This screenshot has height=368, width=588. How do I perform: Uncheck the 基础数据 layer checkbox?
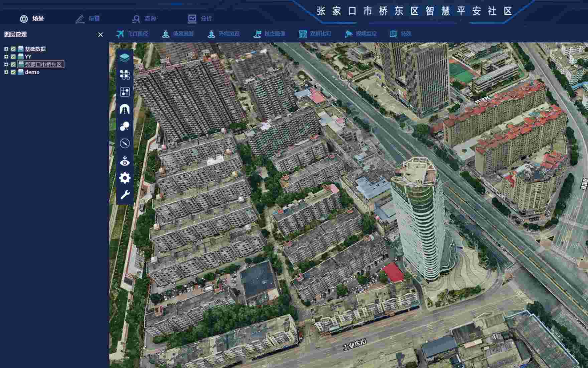pos(13,49)
